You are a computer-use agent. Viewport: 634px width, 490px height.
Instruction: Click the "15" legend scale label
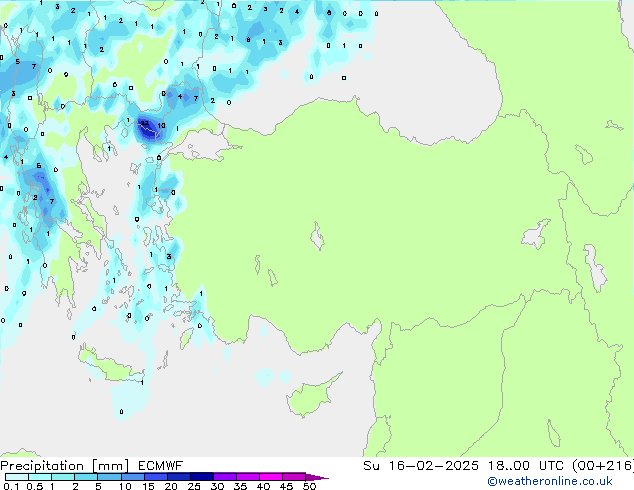[x=148, y=486]
